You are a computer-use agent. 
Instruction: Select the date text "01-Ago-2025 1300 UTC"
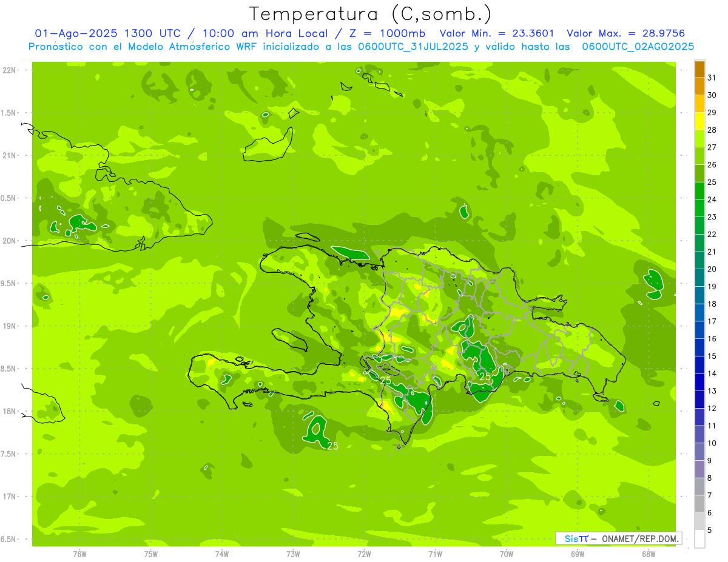tap(107, 33)
